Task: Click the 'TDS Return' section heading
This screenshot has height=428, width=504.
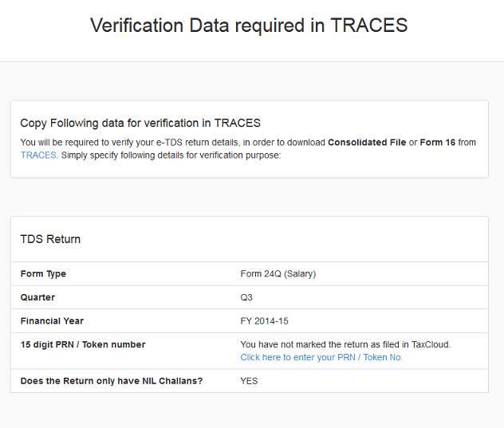Action: (x=50, y=239)
